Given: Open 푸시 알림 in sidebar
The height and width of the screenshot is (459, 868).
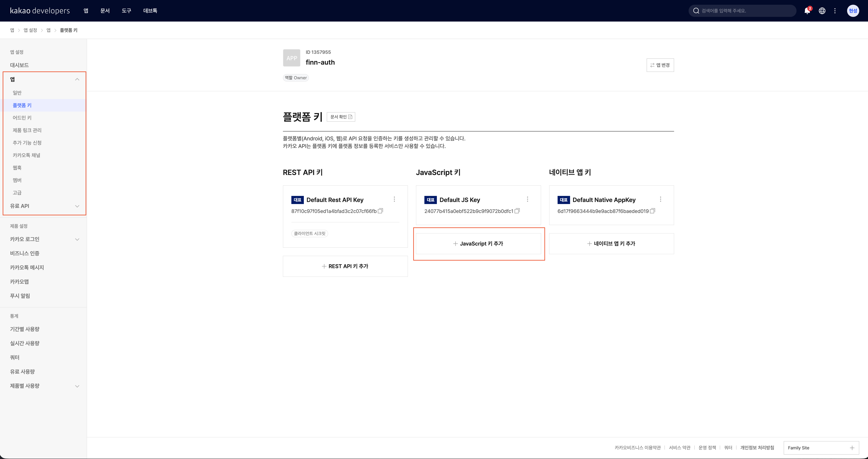Looking at the screenshot, I should [x=20, y=296].
